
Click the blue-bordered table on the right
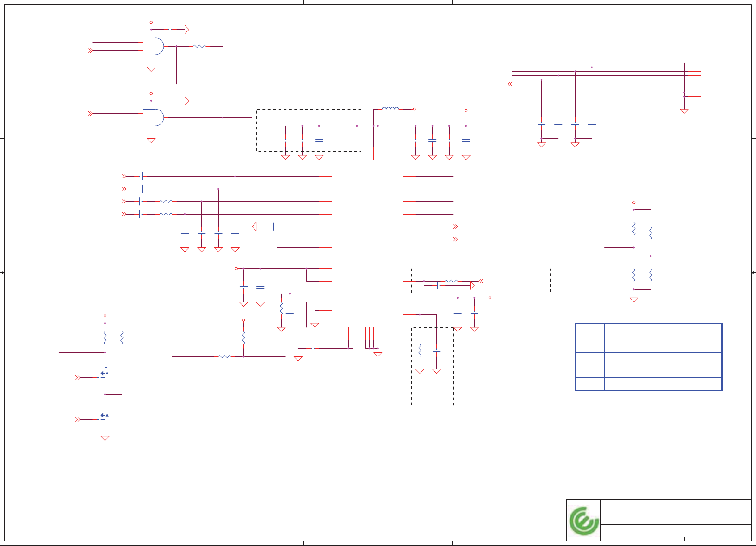tap(649, 356)
